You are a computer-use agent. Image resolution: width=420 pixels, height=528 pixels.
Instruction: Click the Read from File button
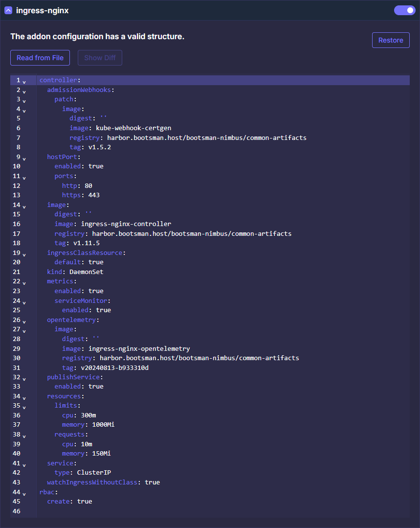(x=40, y=58)
